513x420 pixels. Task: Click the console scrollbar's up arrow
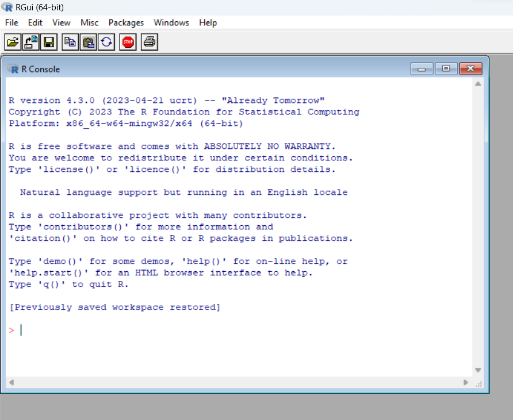point(478,84)
